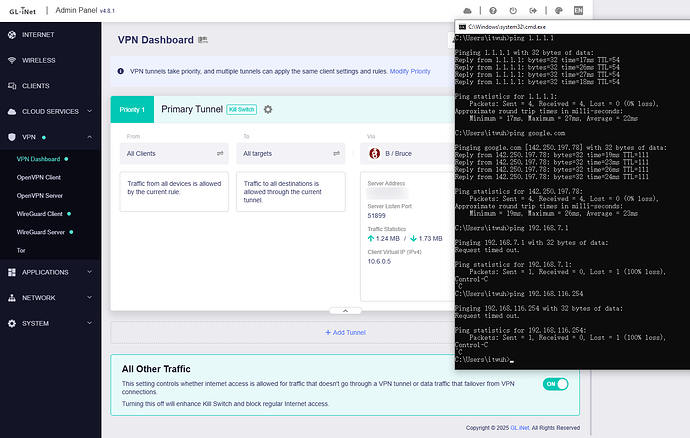This screenshot has height=438, width=690.
Task: Click the Add Tunnel button
Action: (x=346, y=331)
